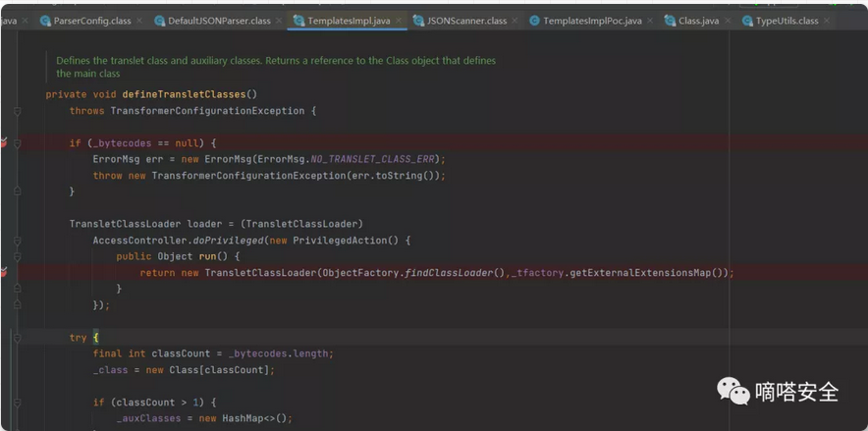Close the TemplatesImplPoc.java tab
This screenshot has width=868, height=431.
(650, 21)
